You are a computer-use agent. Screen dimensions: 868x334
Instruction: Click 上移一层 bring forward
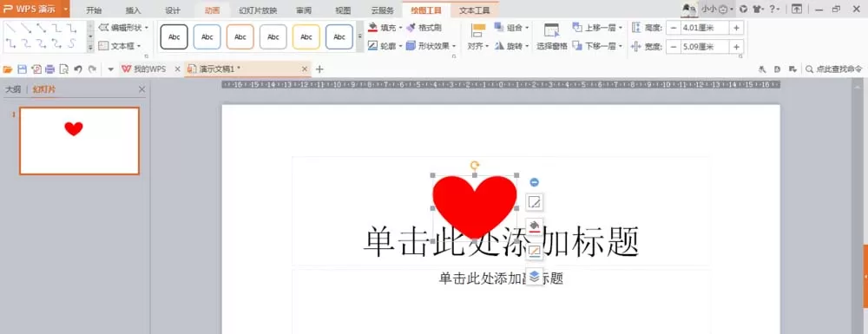click(597, 28)
